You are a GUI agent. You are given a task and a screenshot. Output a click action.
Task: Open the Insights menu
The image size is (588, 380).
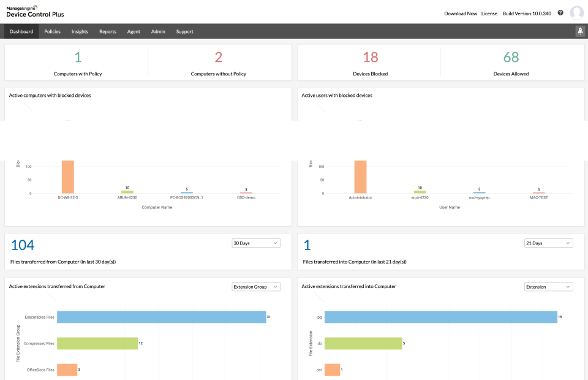[80, 31]
